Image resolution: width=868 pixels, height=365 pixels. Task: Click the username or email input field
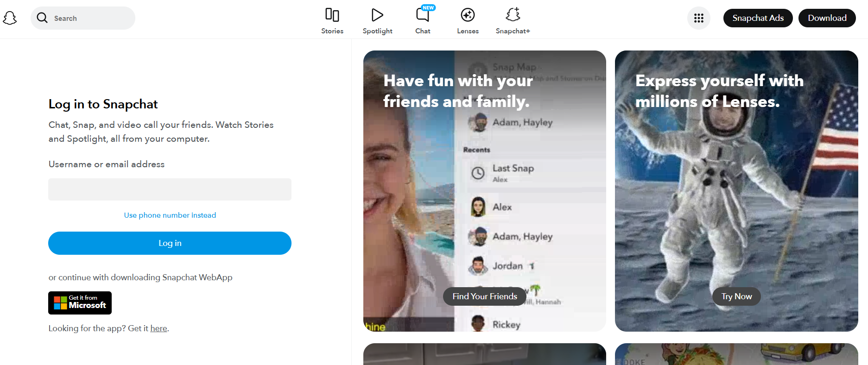170,189
